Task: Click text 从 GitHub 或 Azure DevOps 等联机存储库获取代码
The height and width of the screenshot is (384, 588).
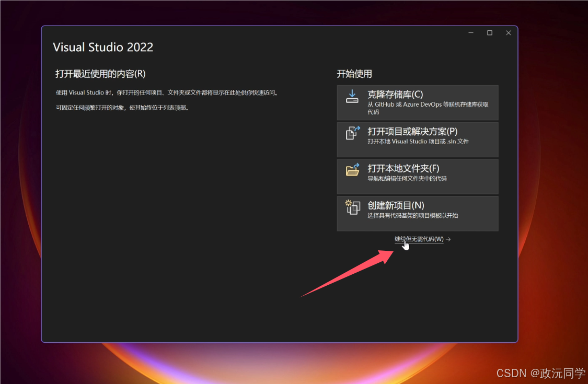Action: tap(428, 108)
